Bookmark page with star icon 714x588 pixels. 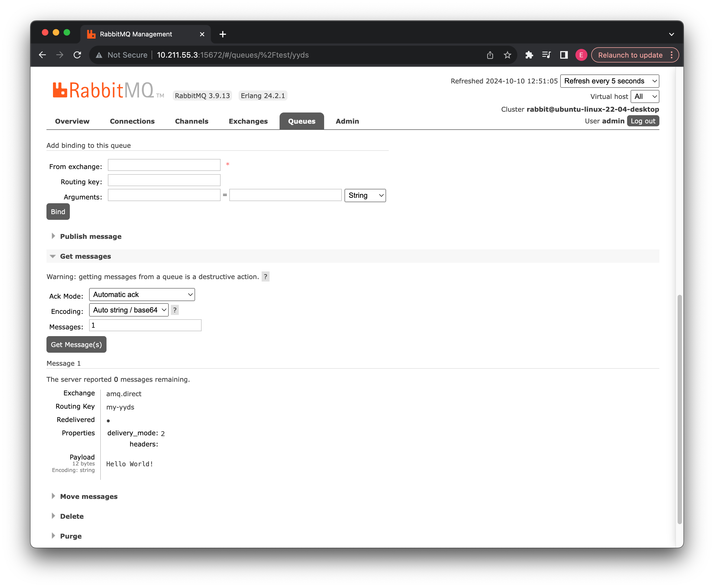[507, 55]
